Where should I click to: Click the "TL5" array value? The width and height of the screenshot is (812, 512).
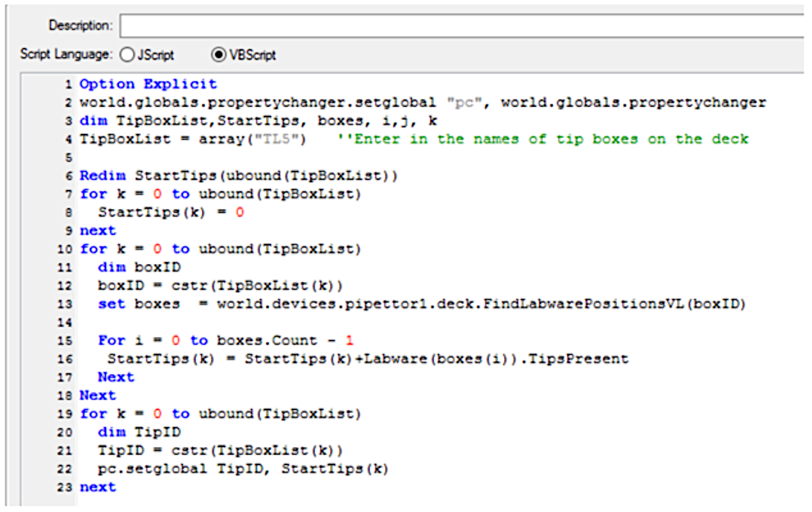276,139
